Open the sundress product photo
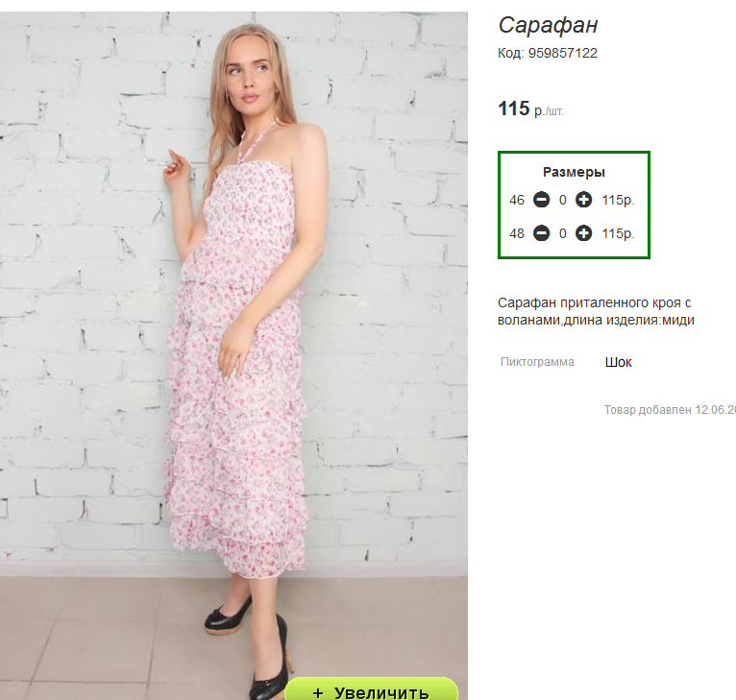This screenshot has height=700, width=736. (x=233, y=348)
